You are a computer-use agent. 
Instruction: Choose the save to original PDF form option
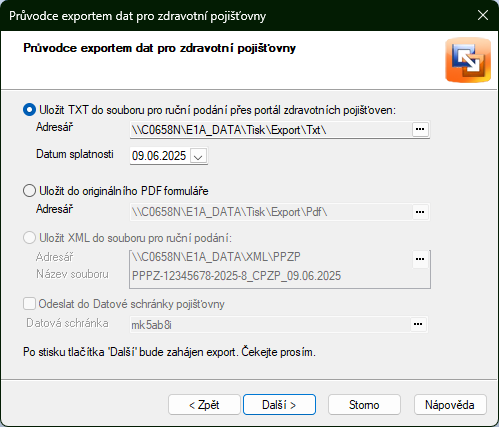click(x=29, y=191)
